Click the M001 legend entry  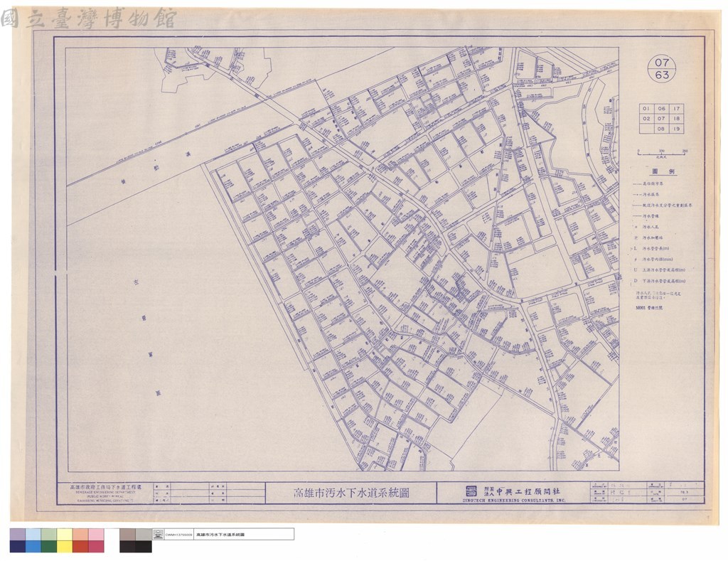[x=648, y=307]
